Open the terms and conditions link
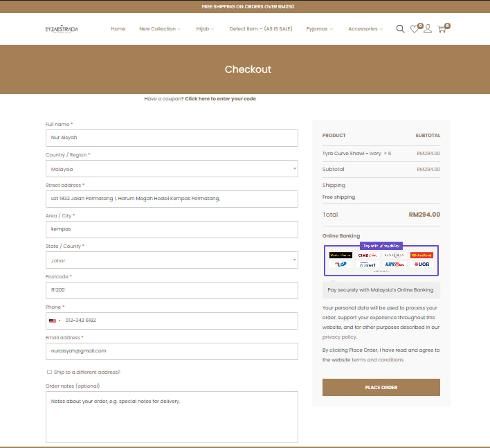Image resolution: width=490 pixels, height=448 pixels. [377, 359]
